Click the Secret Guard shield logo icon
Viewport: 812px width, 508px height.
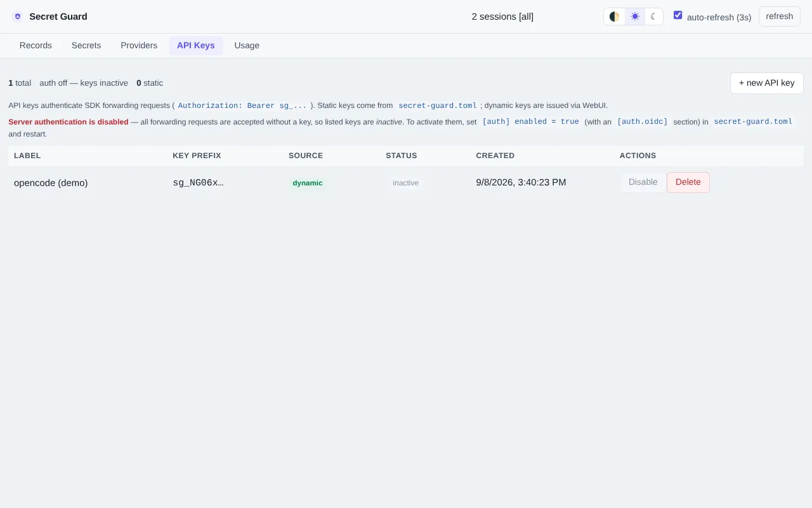(17, 17)
